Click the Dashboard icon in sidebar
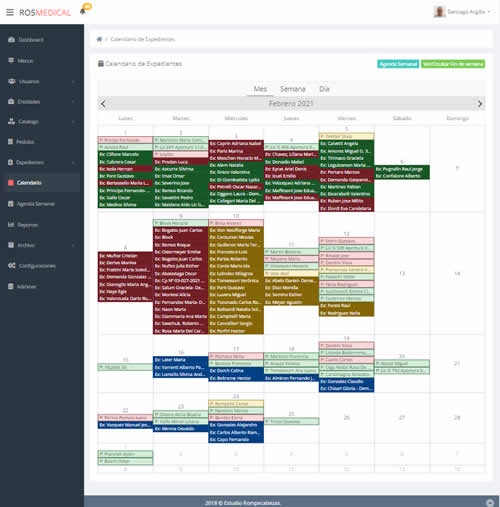 [x=11, y=40]
